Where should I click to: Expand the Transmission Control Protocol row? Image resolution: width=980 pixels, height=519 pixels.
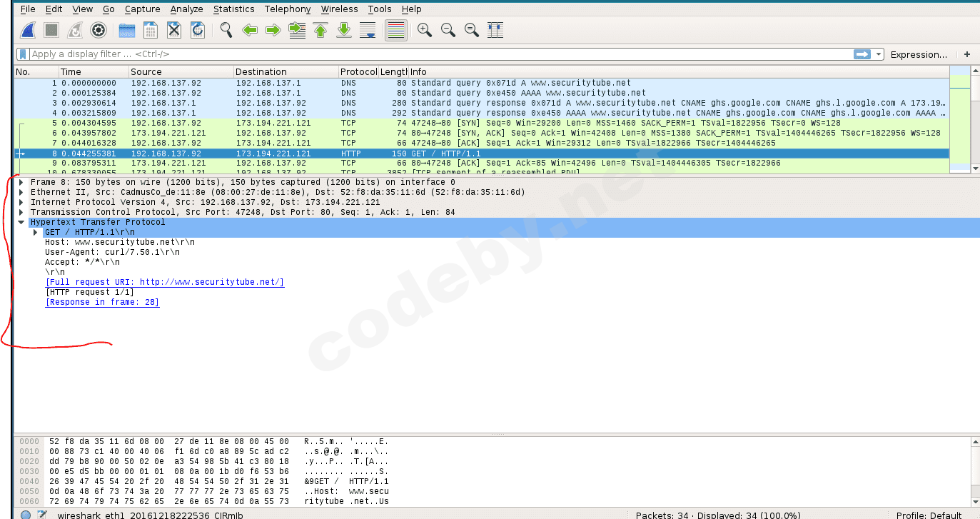point(23,212)
